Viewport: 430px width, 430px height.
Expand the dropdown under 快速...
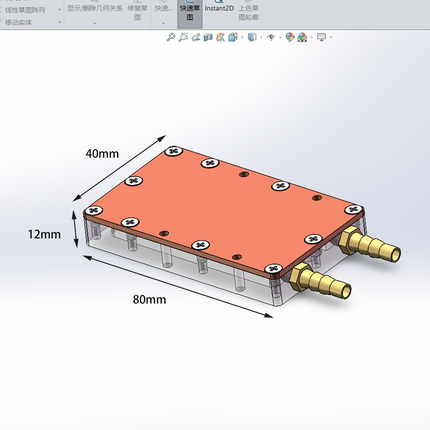[x=163, y=23]
